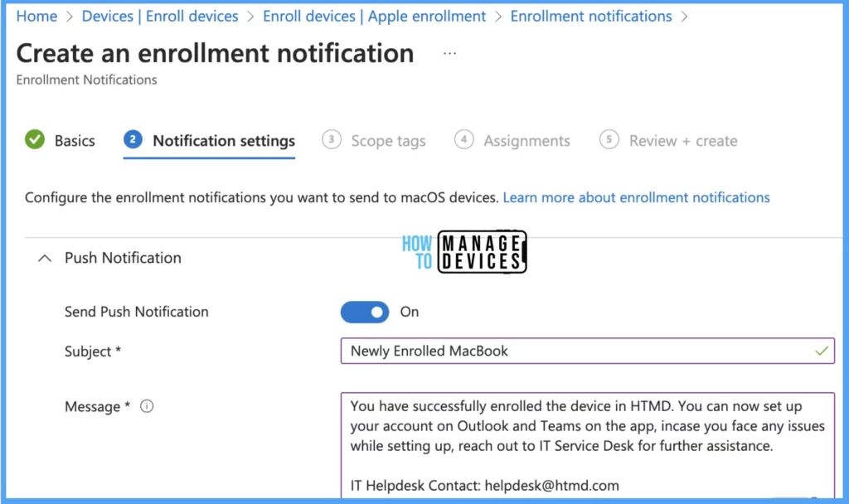Viewport: 849px width, 504px height.
Task: Click the IT Helpdesk Contact line in message
Action: 484,486
